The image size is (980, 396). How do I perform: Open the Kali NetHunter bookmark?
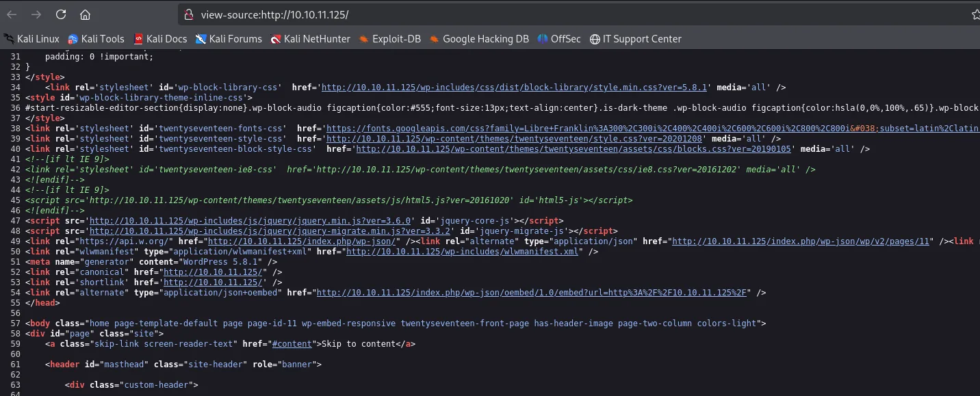(310, 39)
